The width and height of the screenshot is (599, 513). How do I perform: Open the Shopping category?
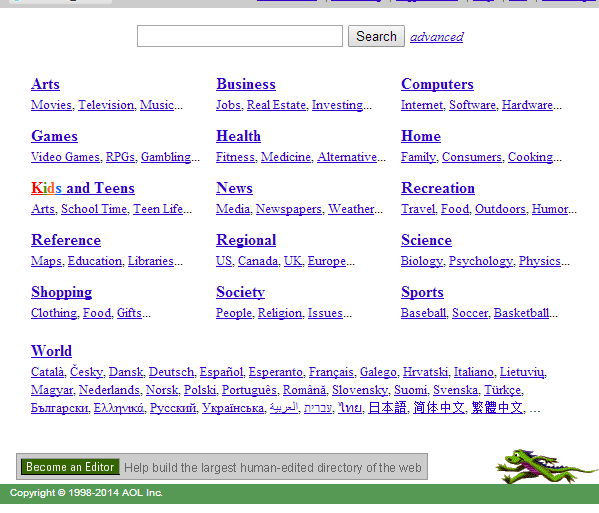click(x=62, y=292)
